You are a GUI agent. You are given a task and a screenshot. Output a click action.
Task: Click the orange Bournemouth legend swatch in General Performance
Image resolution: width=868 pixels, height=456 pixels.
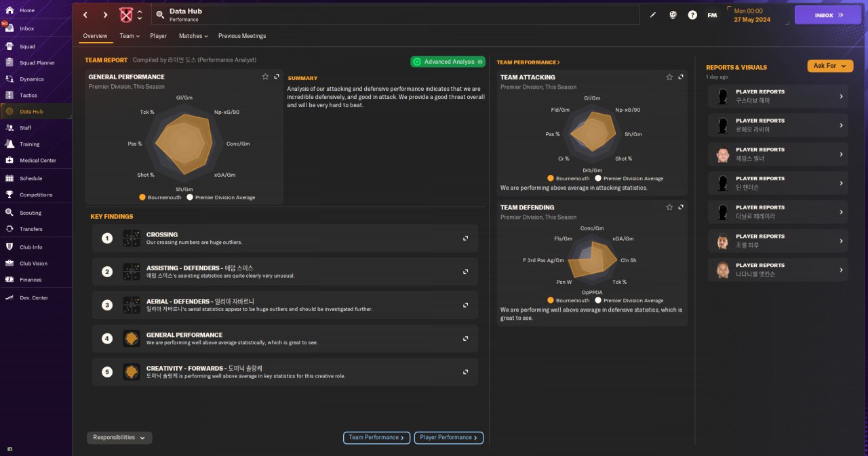(142, 198)
